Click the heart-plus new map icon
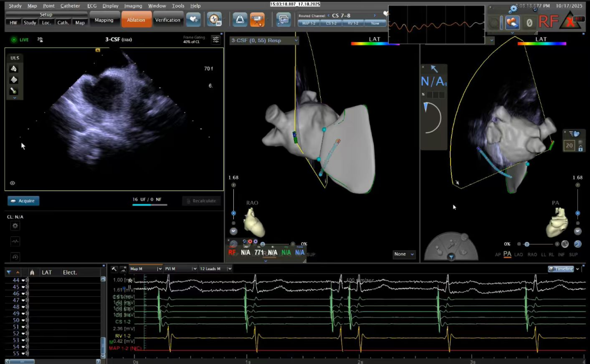Viewport: 590px width, 364px height. pos(193,20)
